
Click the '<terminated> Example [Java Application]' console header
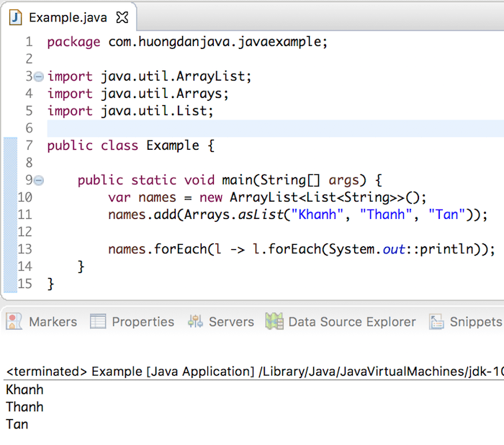pyautogui.click(x=130, y=372)
